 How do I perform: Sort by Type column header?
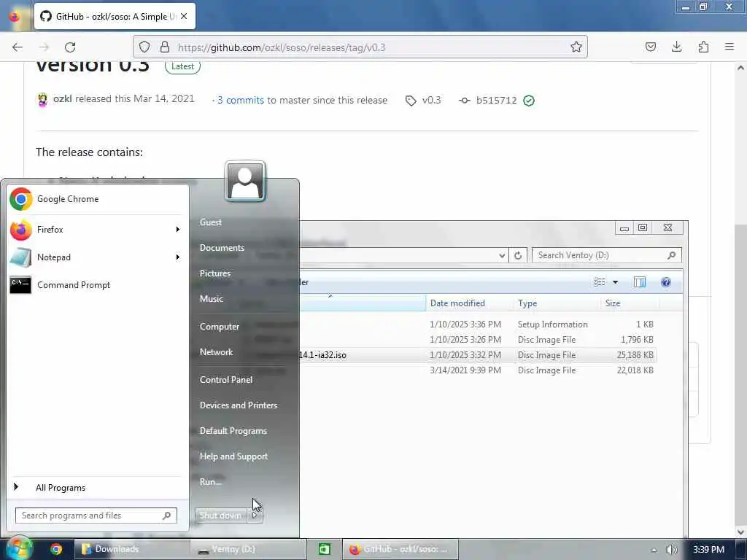557,303
